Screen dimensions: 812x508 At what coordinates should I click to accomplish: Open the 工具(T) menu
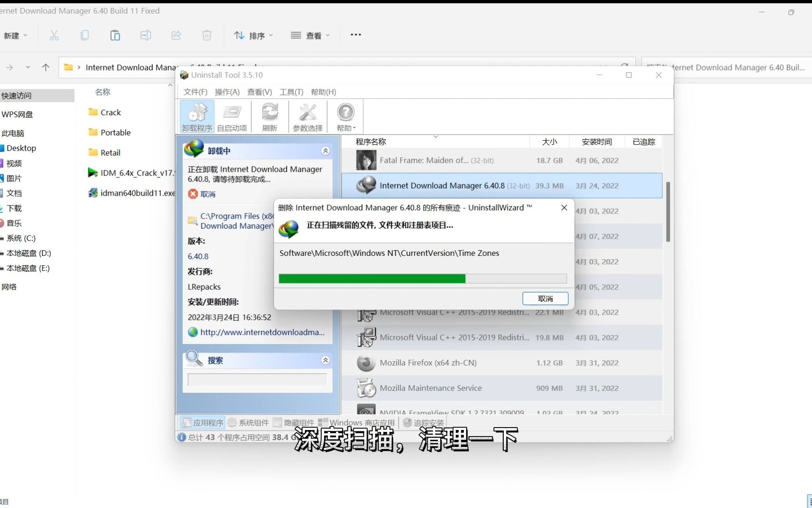pyautogui.click(x=291, y=92)
